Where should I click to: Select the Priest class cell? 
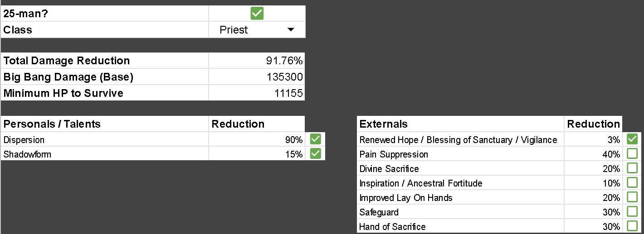[x=257, y=30]
